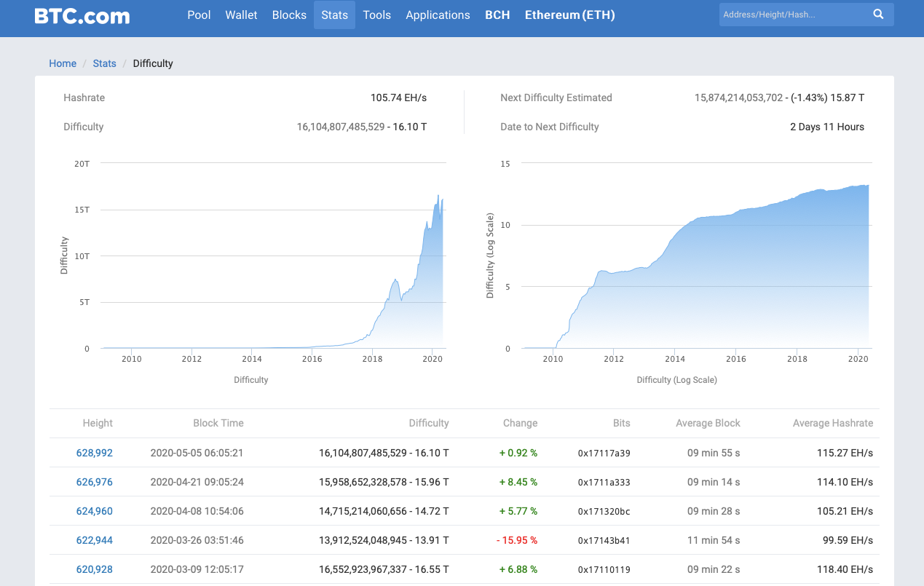Click the Block Time column header
The image size is (924, 586).
tap(218, 423)
